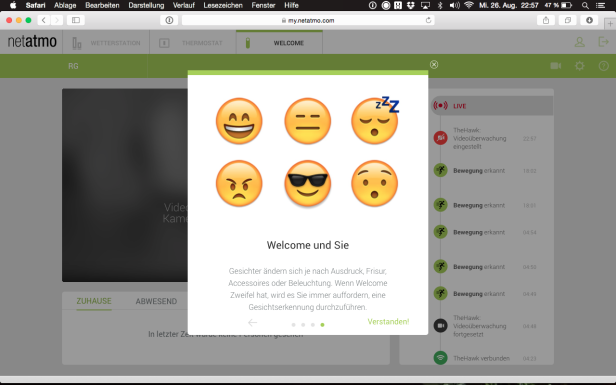This screenshot has height=385, width=616.
Task: Open the Lesezeichen menu
Action: 223,5
